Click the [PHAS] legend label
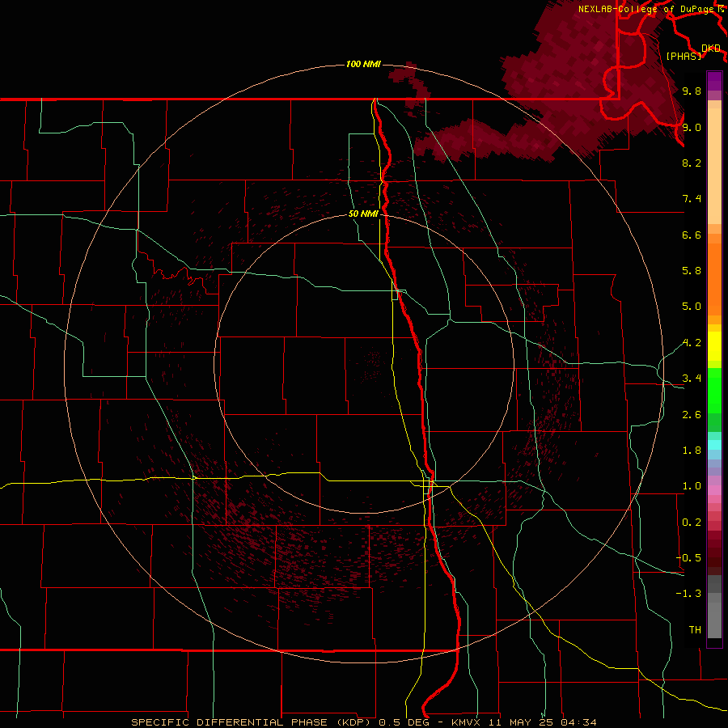This screenshot has height=728, width=728. pyautogui.click(x=684, y=56)
